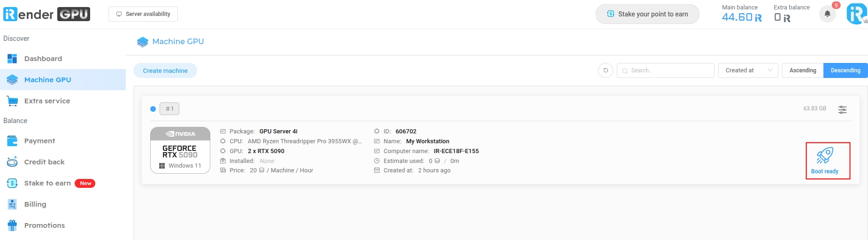Viewport: 868px width, 240px height.
Task: Click Stake your point to earn button
Action: coord(647,14)
